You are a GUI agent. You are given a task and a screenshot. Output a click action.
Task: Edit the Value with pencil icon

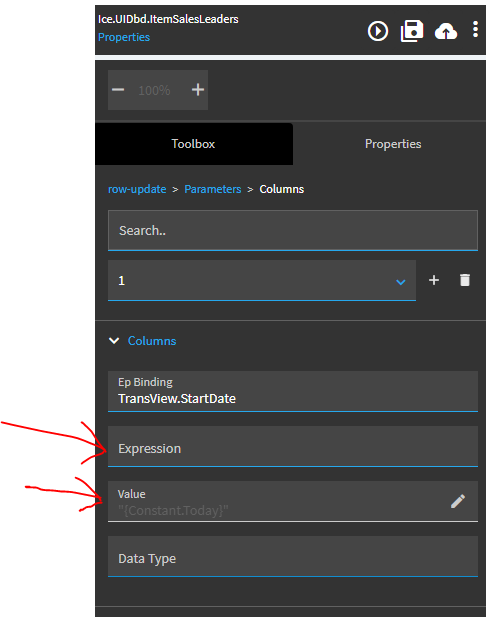[458, 501]
